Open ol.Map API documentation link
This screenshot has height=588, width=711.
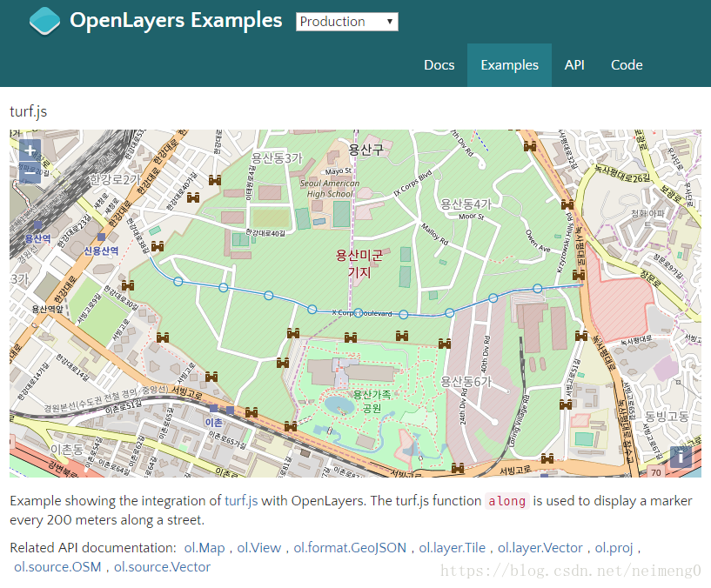tap(204, 548)
